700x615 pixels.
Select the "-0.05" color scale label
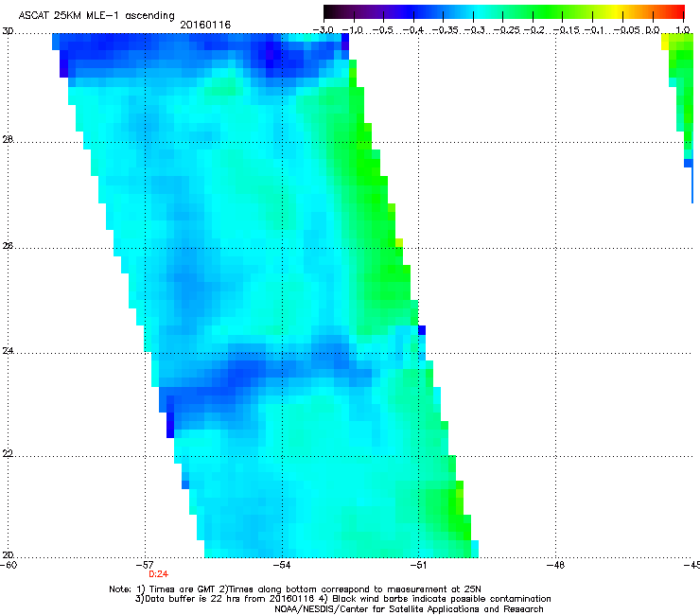click(627, 30)
